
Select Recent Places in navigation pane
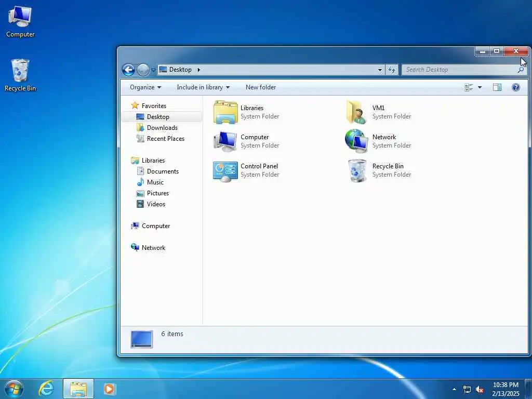pos(166,138)
